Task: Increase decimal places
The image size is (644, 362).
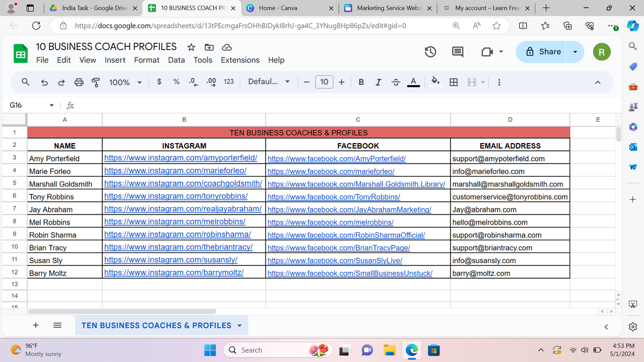Action: point(211,82)
